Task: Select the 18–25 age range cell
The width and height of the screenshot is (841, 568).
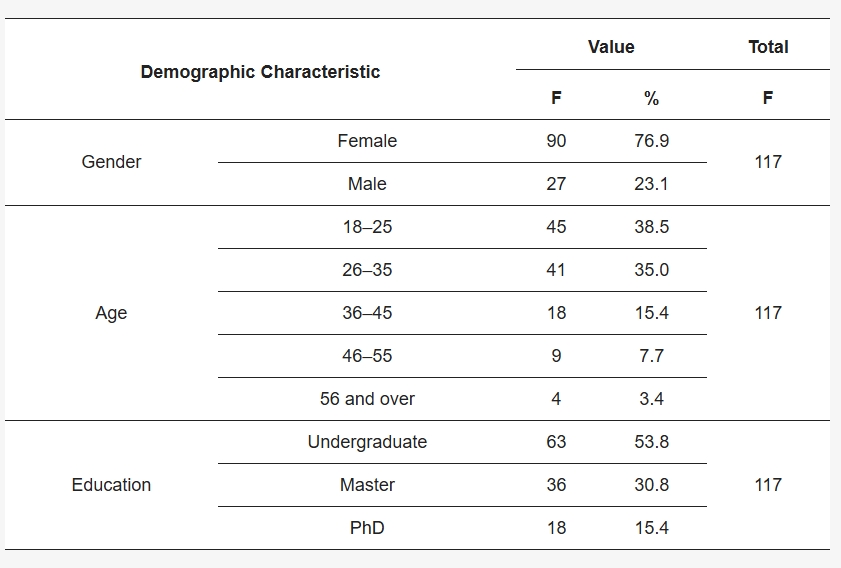Action: coord(367,227)
